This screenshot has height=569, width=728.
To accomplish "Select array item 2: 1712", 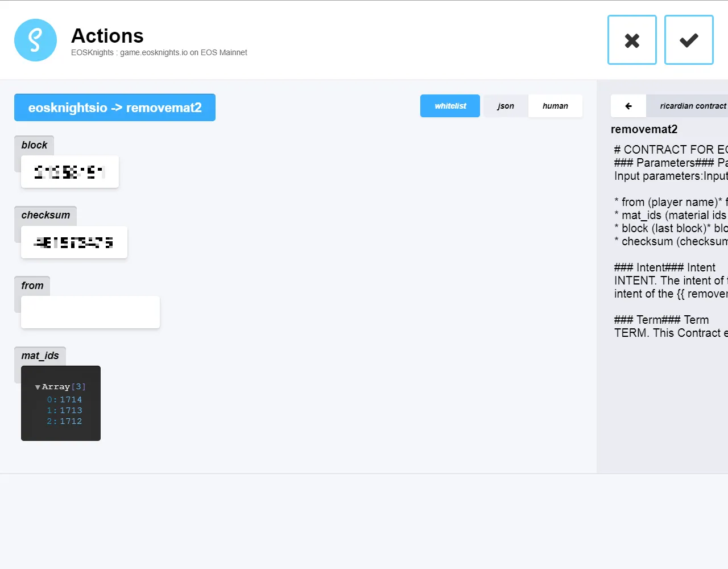I will [64, 421].
